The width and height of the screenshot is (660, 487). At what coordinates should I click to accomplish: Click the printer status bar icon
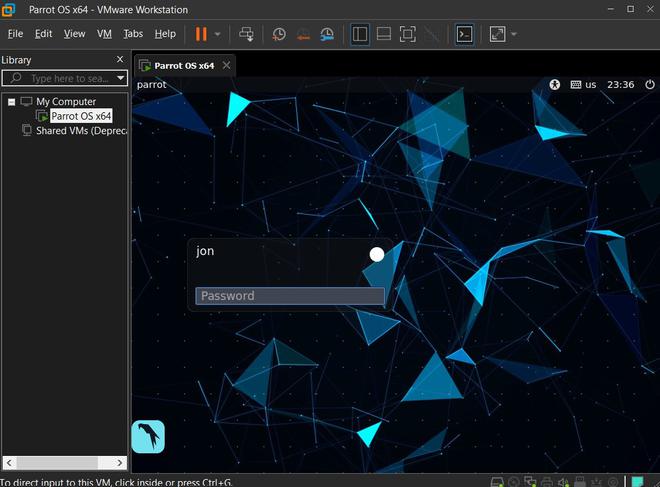tap(547, 482)
